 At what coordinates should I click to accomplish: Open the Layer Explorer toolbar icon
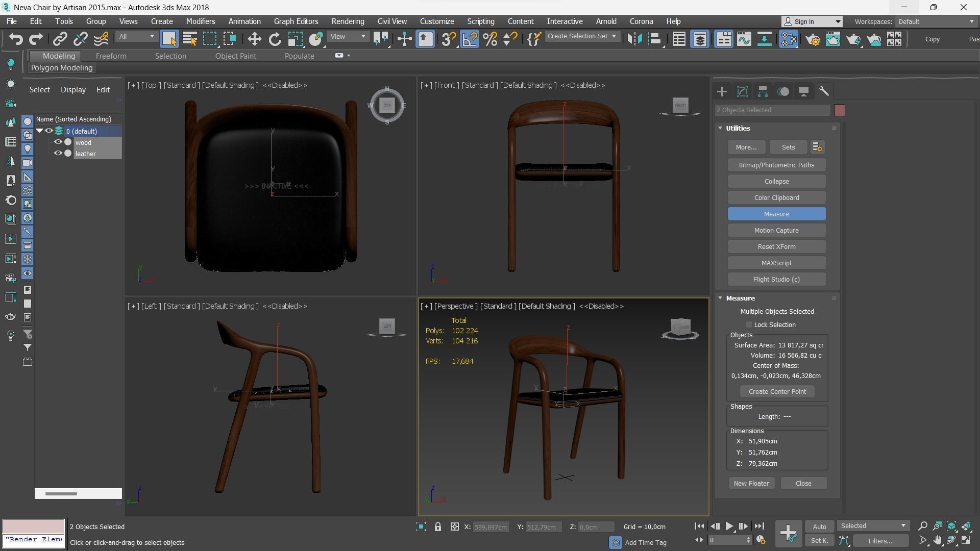[x=700, y=39]
